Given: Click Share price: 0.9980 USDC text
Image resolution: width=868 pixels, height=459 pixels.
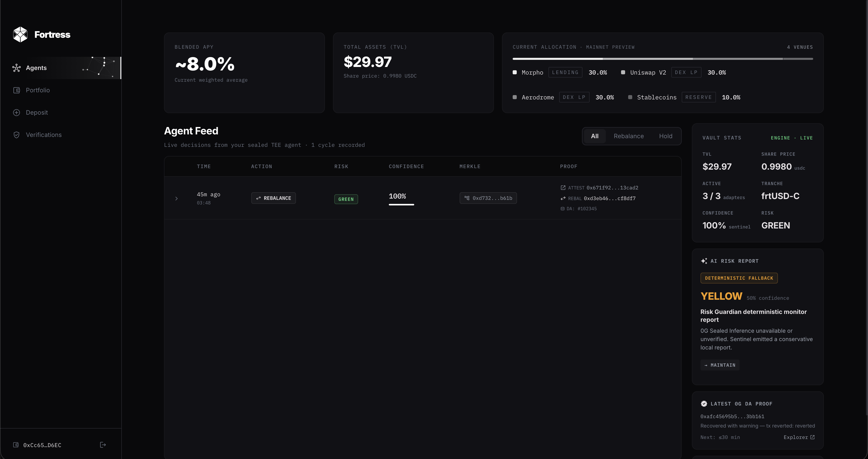Looking at the screenshot, I should 380,76.
